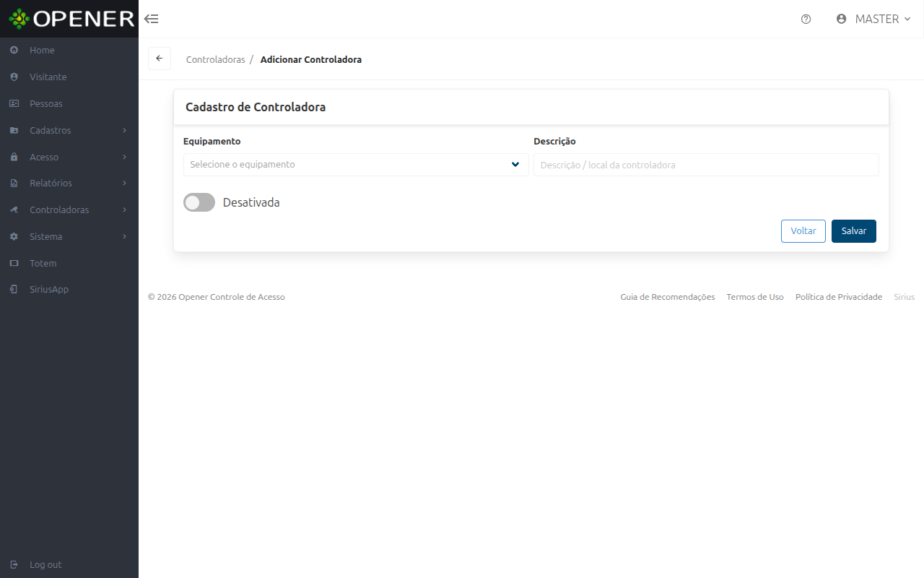Open the help question mark icon
Viewport: 924px width, 578px height.
806,20
